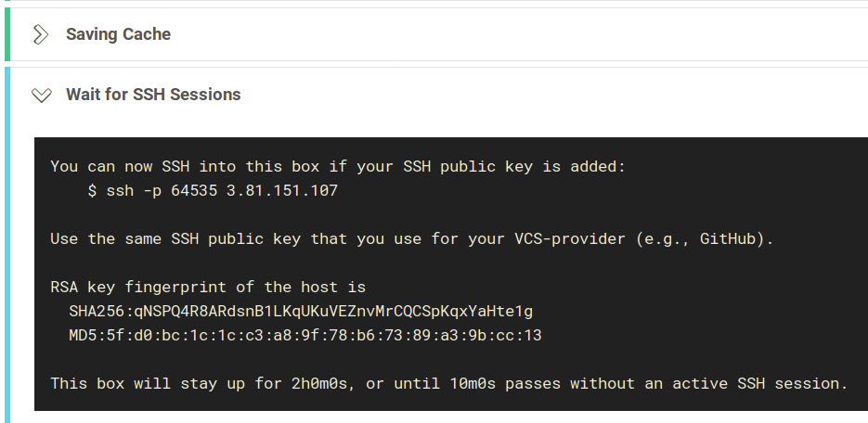Screen dimensions: 868x423
Task: Click the port number 64535
Action: click(194, 191)
